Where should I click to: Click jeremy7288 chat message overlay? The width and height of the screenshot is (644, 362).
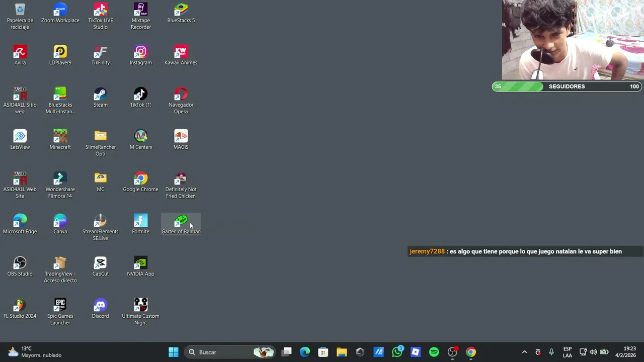click(x=525, y=251)
